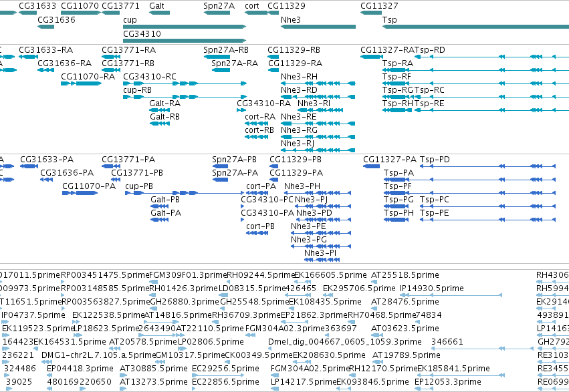Screen dimensions: 569x392
Task: Click protein CG31633-PA
Action: [29, 166]
